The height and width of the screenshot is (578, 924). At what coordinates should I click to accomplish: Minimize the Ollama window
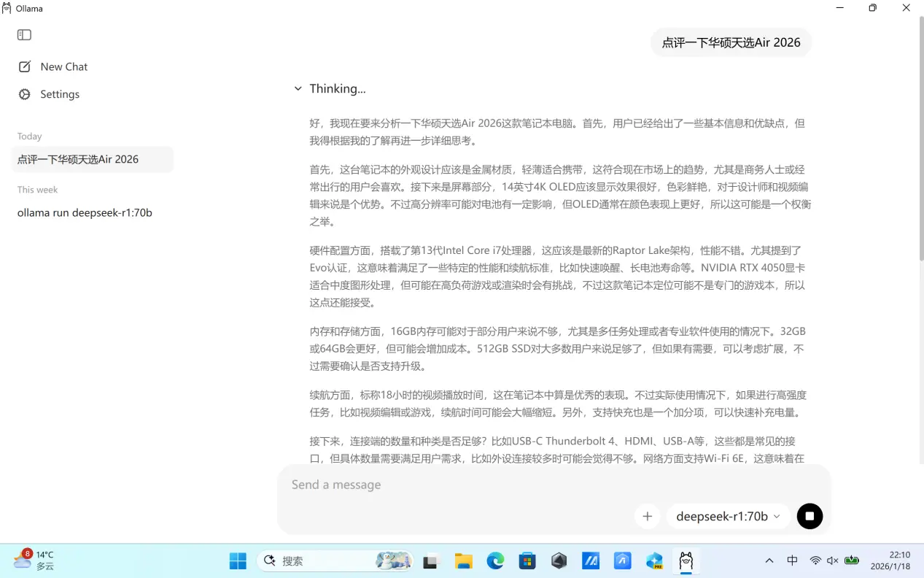point(840,8)
